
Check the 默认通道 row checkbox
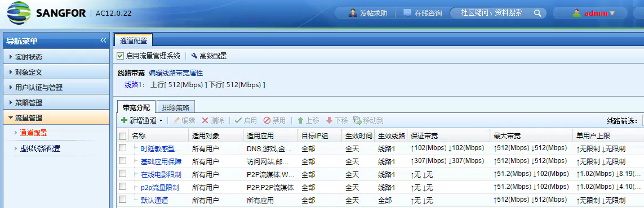tap(122, 199)
